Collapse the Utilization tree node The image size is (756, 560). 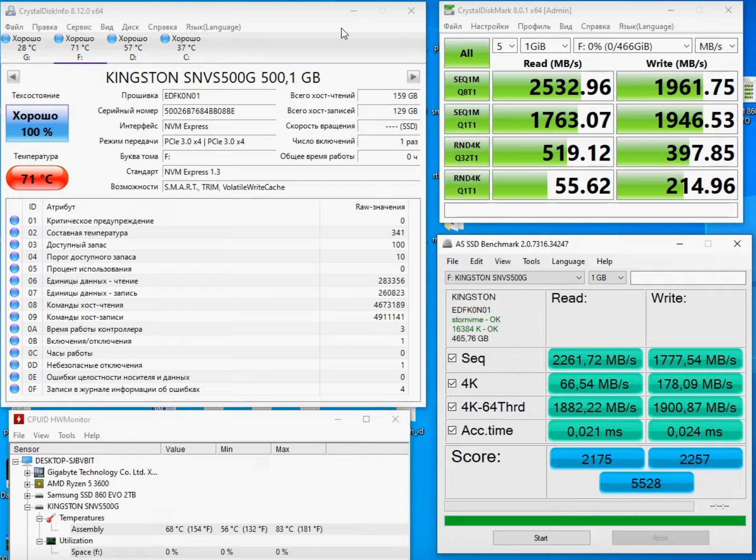39,541
